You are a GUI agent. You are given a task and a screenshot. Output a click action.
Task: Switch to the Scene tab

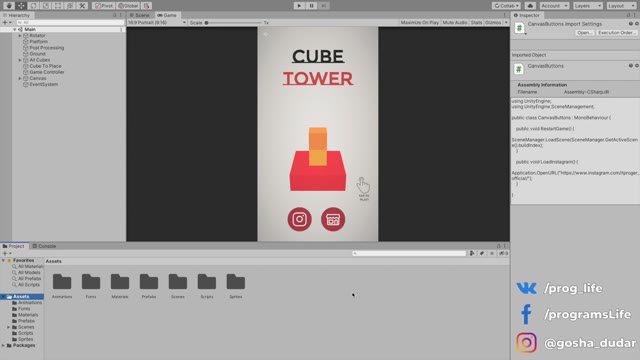click(140, 15)
